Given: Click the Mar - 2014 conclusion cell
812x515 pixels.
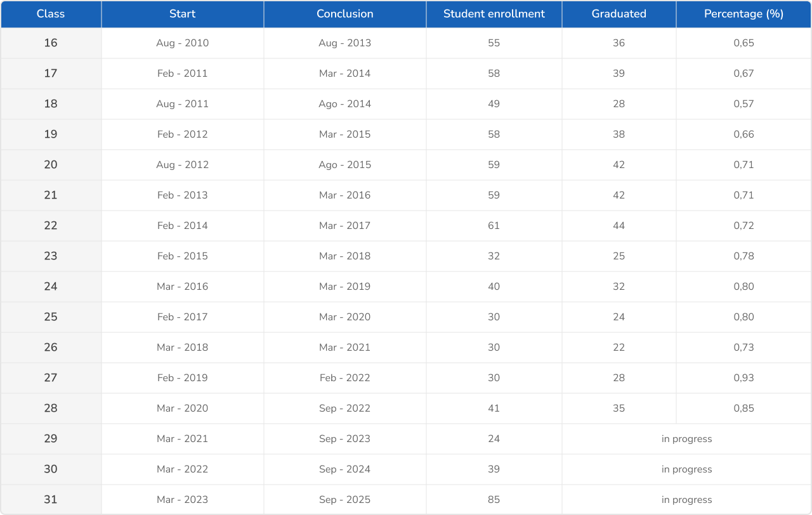Looking at the screenshot, I should tap(345, 74).
